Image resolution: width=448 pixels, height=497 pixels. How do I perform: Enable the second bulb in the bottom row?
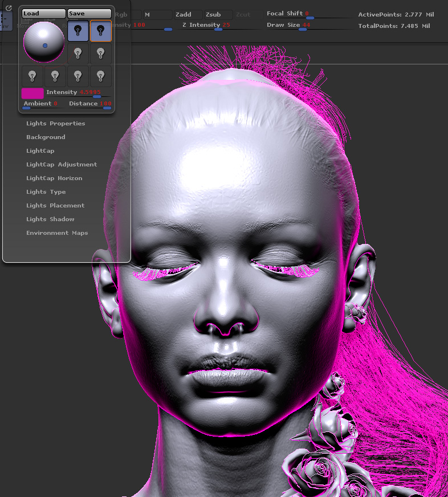[55, 76]
